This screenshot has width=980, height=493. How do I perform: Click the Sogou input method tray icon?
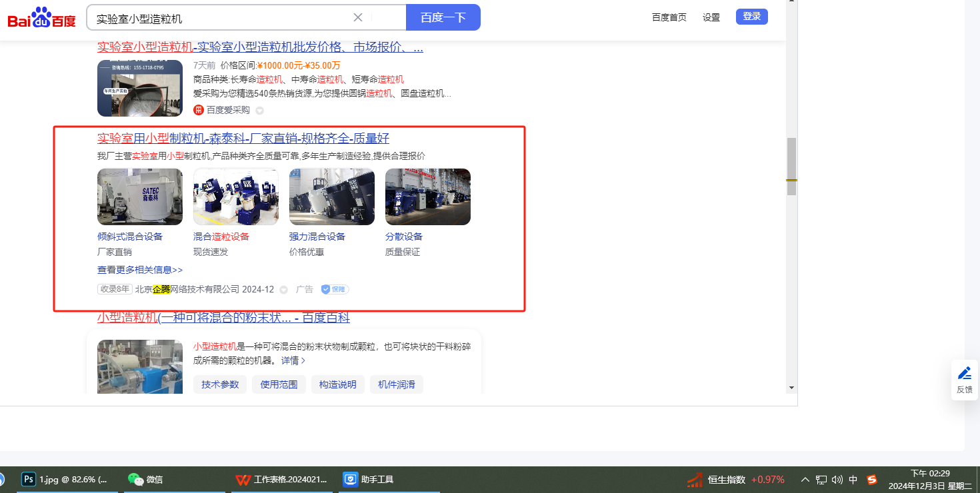[871, 480]
